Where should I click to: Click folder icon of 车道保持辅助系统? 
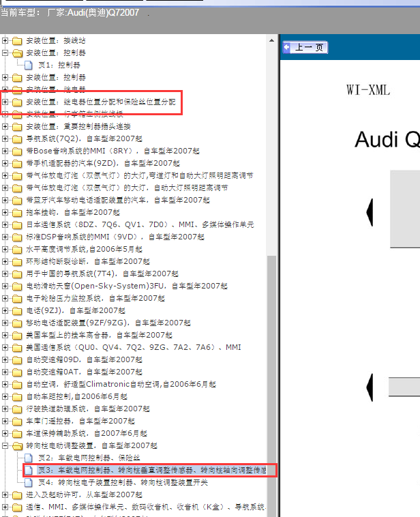(x=17, y=434)
